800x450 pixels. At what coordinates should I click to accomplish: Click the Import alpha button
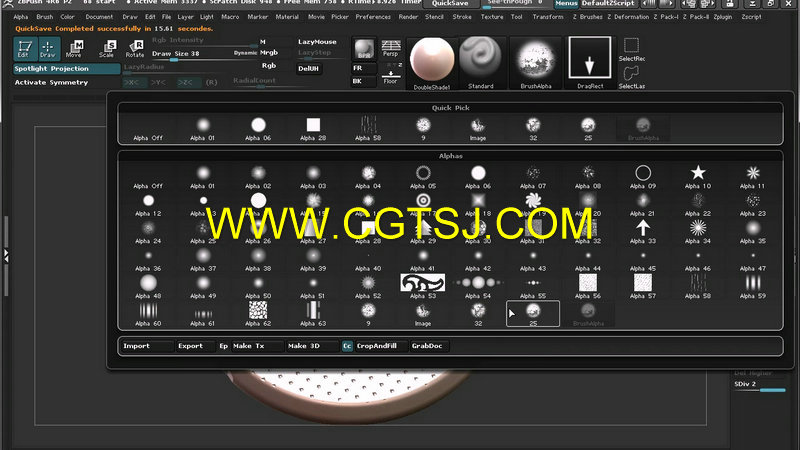tap(147, 346)
